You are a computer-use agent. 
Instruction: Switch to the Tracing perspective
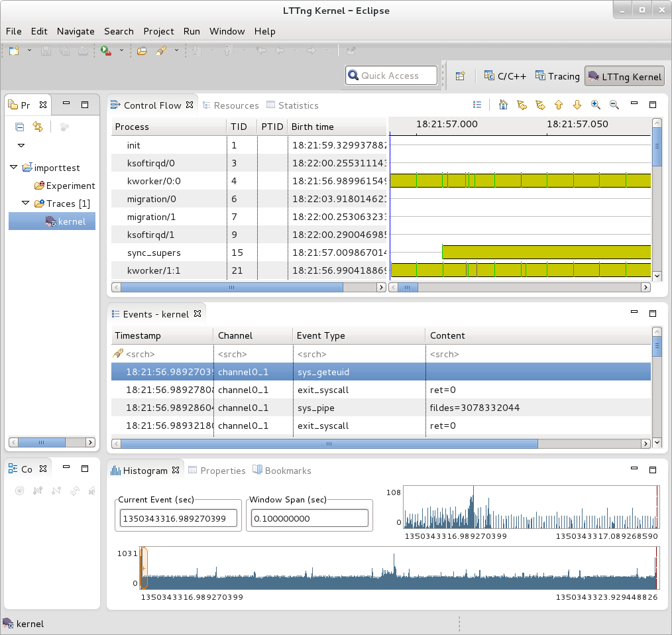click(557, 76)
